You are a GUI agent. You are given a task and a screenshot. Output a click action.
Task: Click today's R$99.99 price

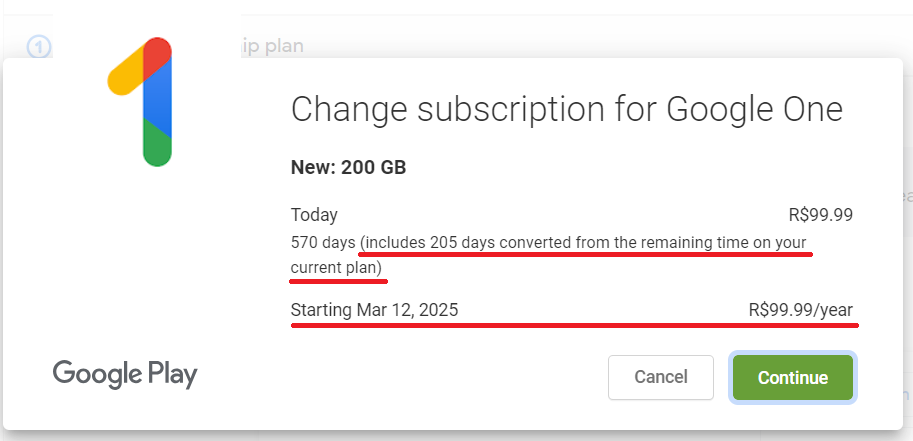point(820,215)
